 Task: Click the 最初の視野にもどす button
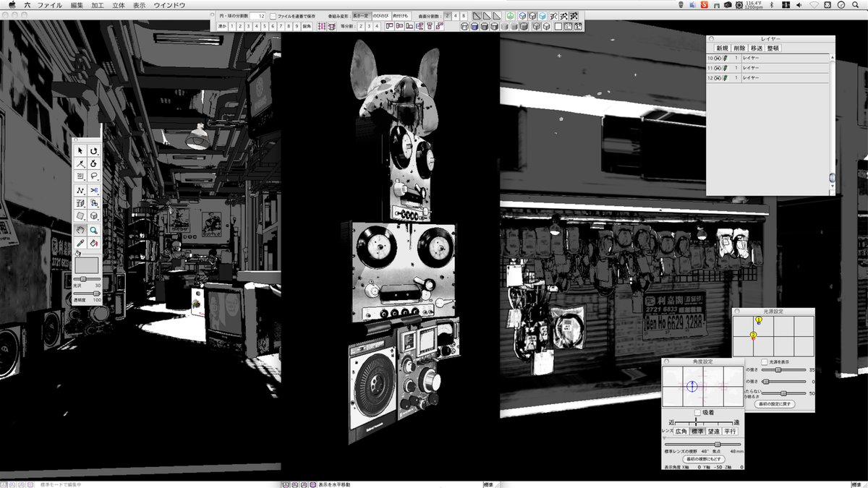tap(705, 459)
